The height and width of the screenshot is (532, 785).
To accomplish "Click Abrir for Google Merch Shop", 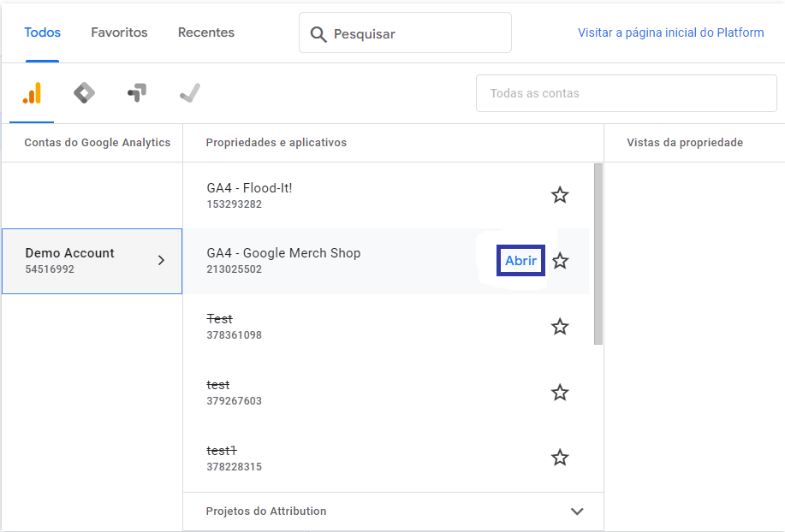I will [x=520, y=261].
